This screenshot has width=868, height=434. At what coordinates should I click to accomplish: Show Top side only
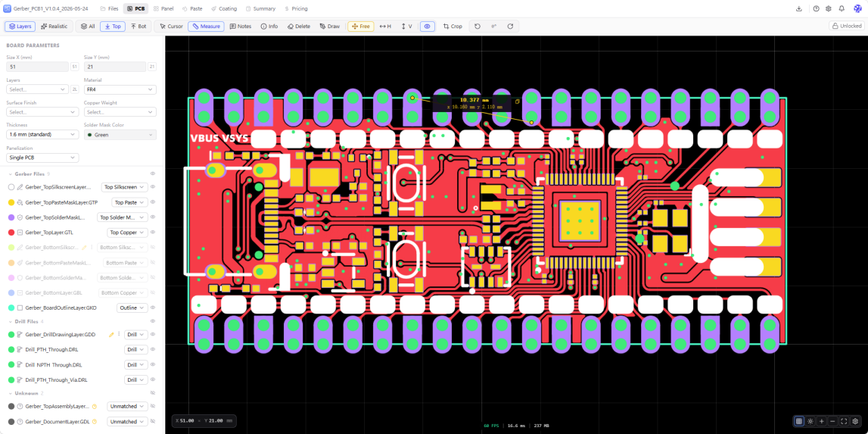coord(113,26)
